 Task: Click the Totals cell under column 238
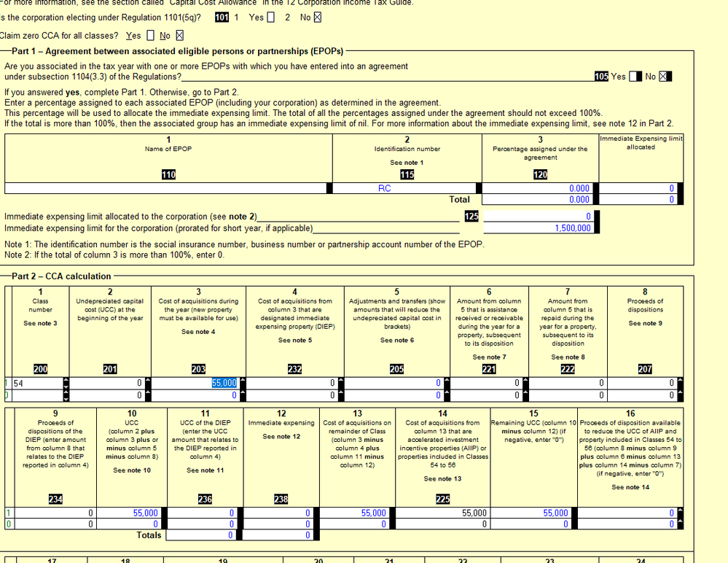click(278, 535)
